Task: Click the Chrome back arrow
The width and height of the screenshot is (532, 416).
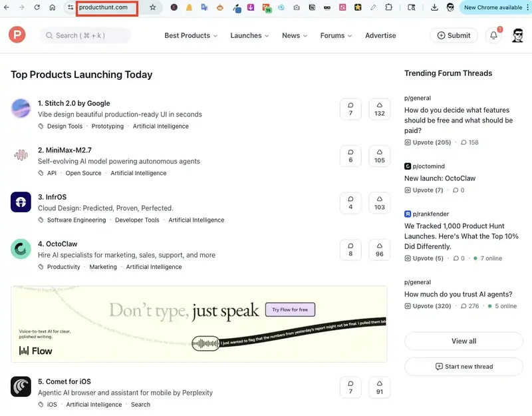Action: click(7, 7)
